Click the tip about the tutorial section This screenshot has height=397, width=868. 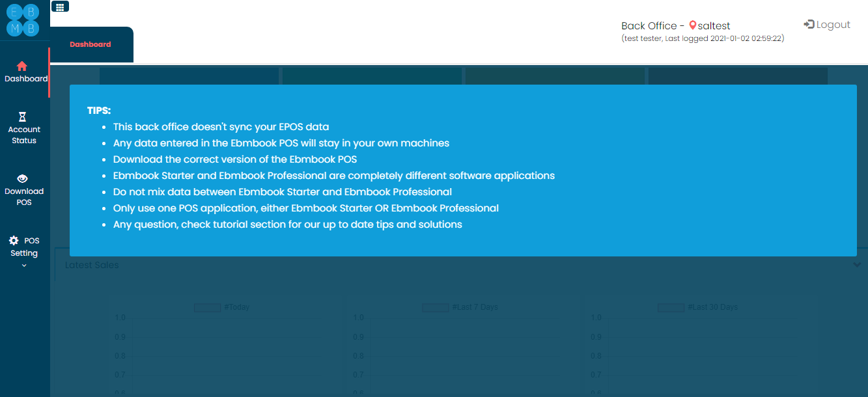[288, 225]
